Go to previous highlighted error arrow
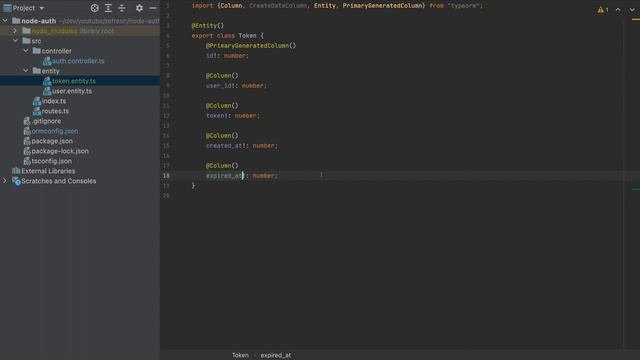The height and width of the screenshot is (360, 640). pos(618,9)
